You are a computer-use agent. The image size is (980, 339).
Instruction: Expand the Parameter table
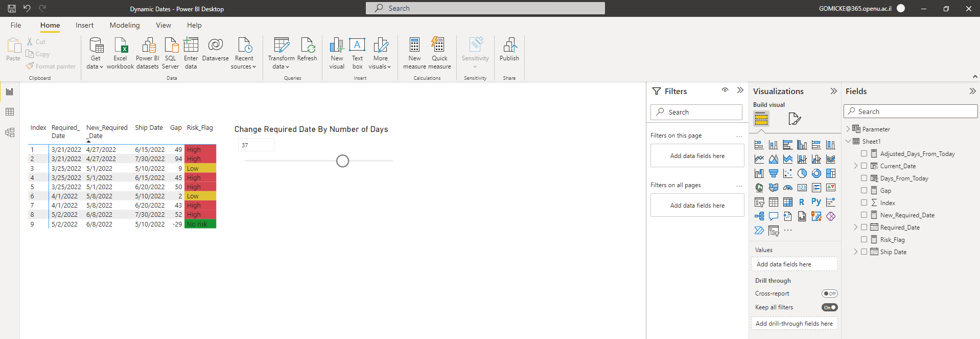(848, 129)
